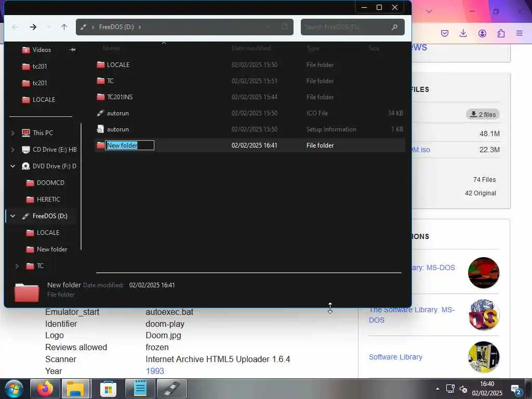Open the chevron after FreeDOS (D:) in the breadcrumb
Viewport: 532px width, 399px height.
click(x=139, y=27)
